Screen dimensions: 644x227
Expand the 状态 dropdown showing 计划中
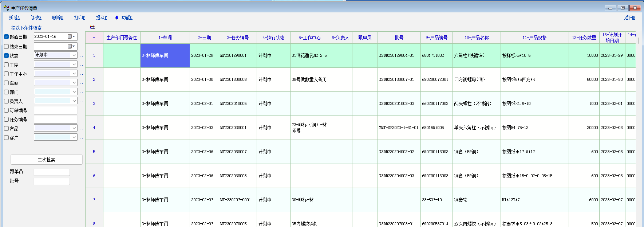[74, 55]
